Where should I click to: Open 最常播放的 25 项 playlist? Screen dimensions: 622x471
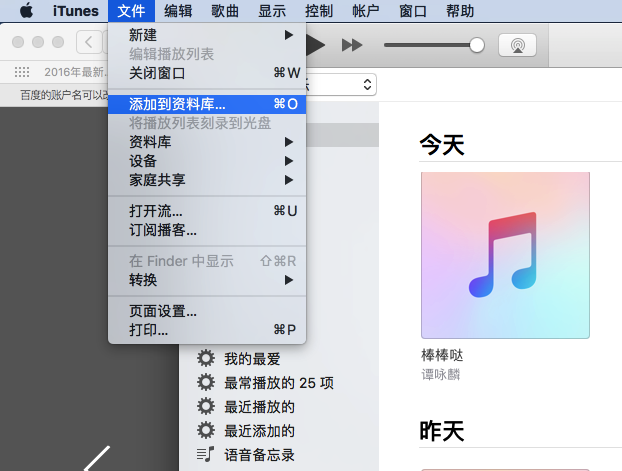(x=279, y=383)
